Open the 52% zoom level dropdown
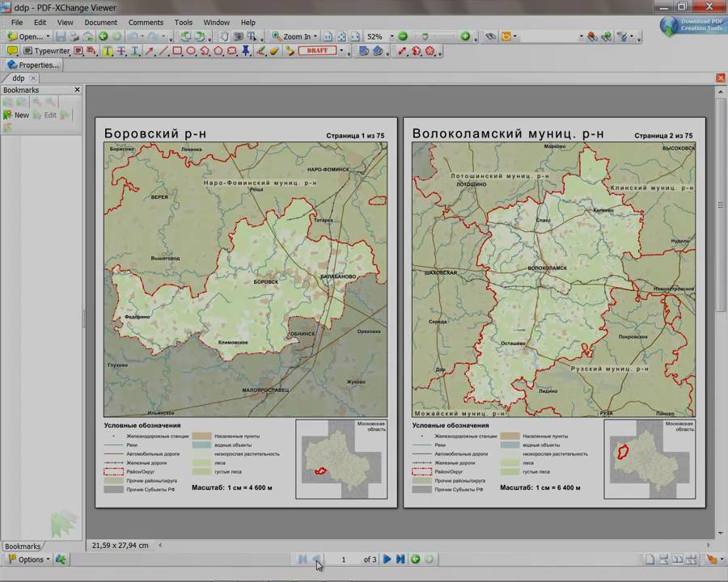The height and width of the screenshot is (582, 728). tap(392, 36)
